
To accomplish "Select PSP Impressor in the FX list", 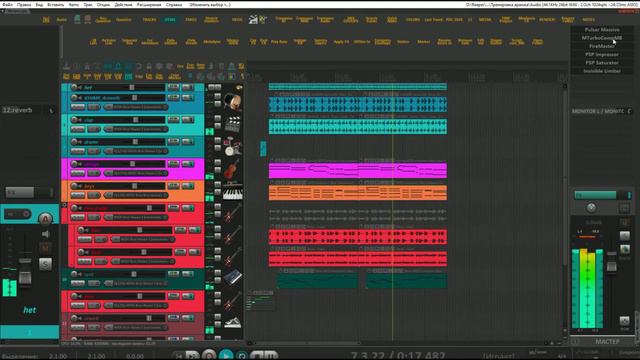I will [602, 54].
